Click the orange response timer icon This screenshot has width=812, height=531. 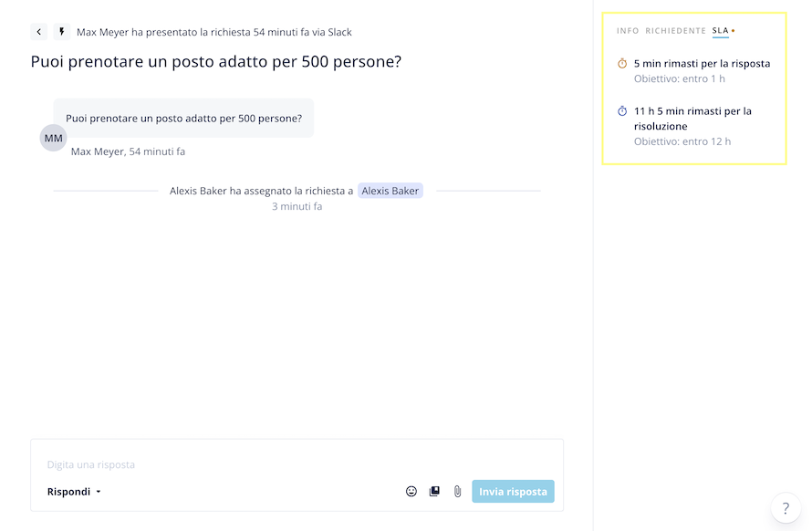point(622,63)
